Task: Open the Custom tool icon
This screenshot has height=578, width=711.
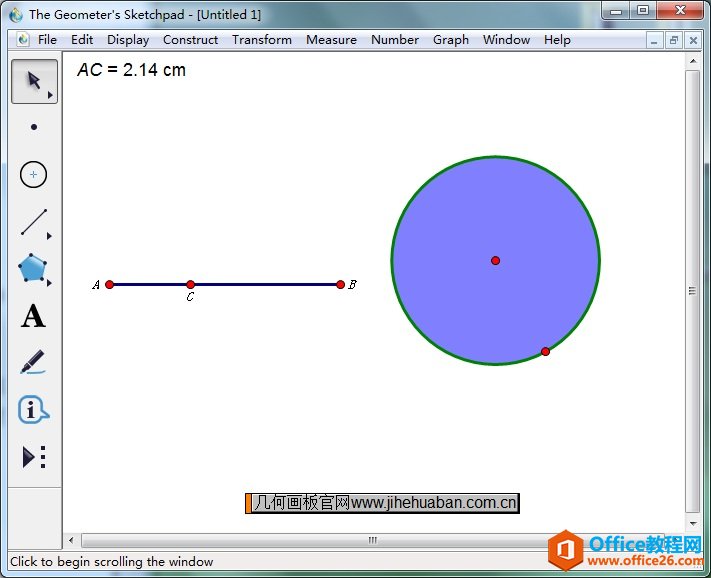Action: 33,457
